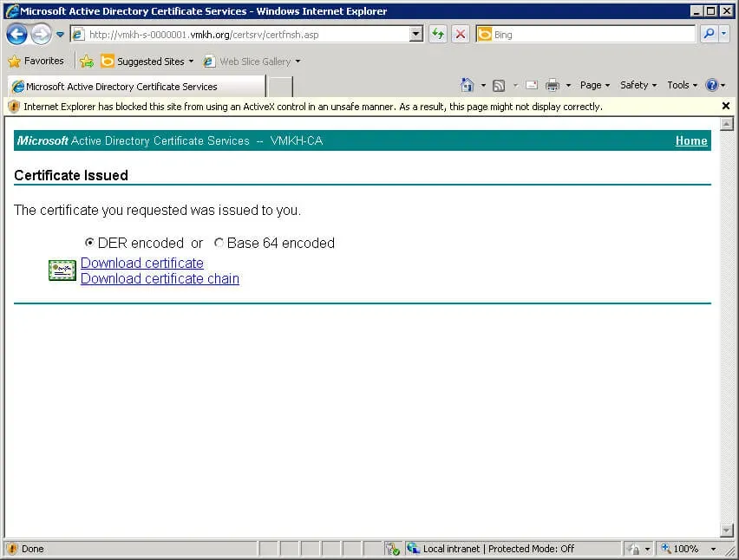This screenshot has width=739, height=560.
Task: Open the Safety menu
Action: (x=638, y=85)
